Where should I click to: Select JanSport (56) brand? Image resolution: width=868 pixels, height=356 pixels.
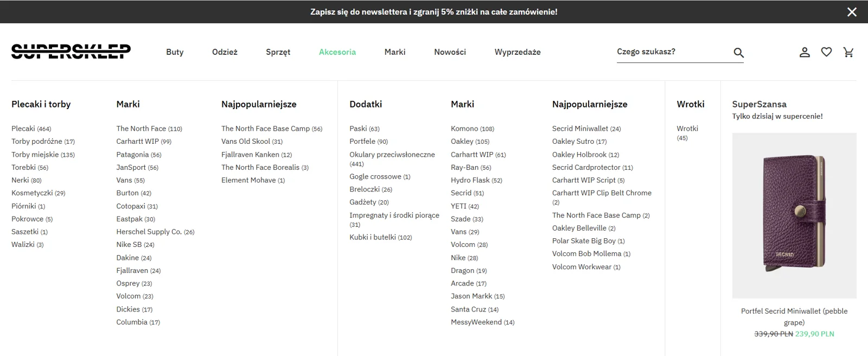(x=137, y=168)
